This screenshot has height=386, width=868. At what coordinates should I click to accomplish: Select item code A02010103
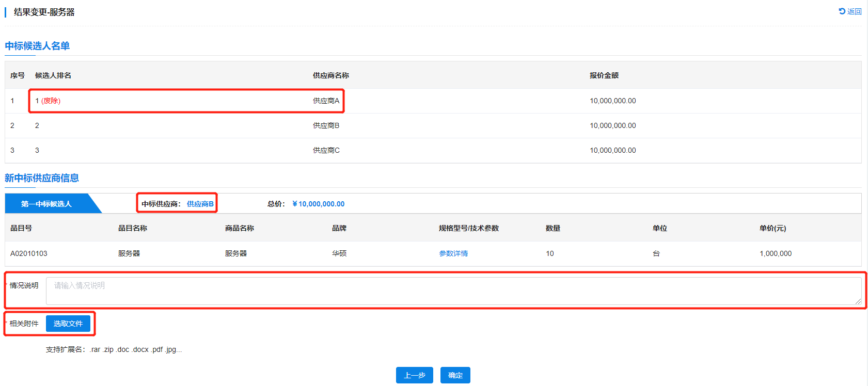click(x=29, y=253)
